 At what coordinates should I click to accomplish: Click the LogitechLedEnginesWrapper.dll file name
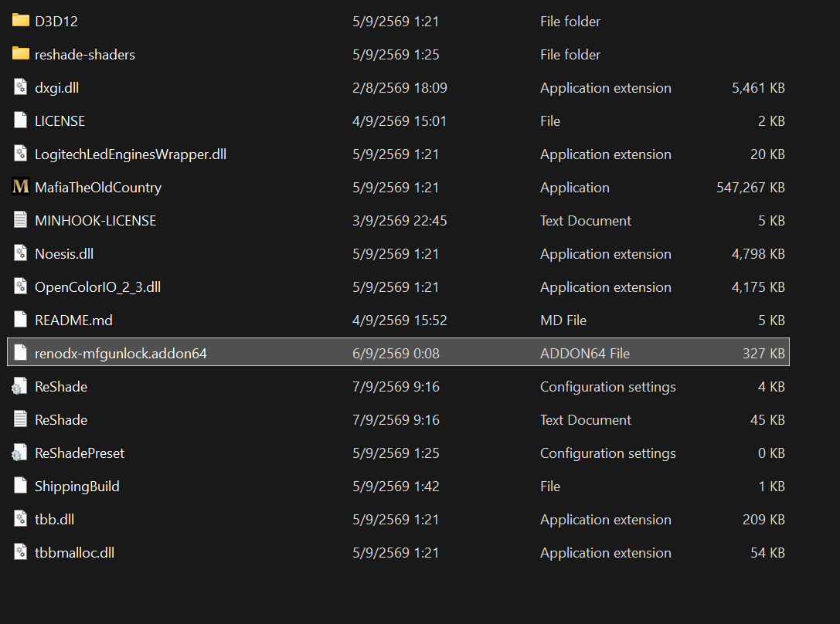(130, 154)
